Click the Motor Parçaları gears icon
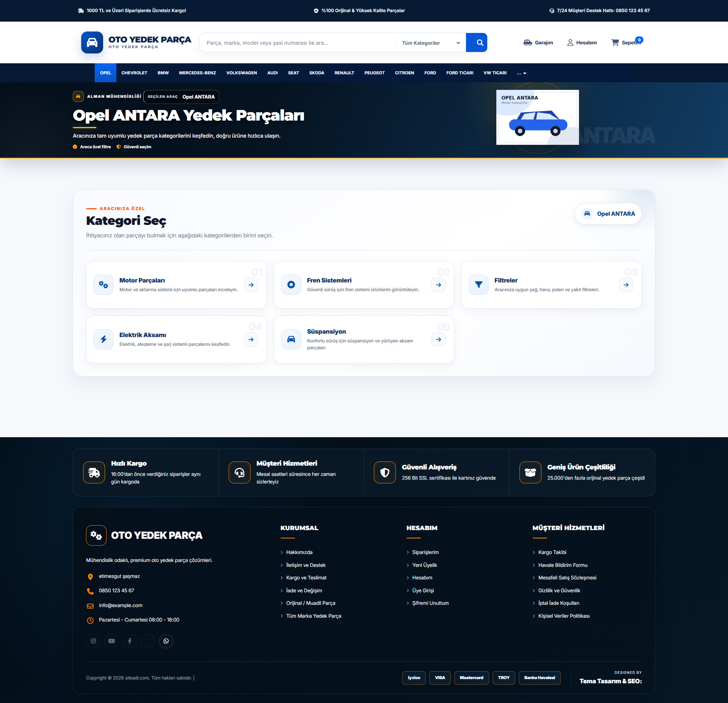Screen dimensions: 728x703 point(104,285)
